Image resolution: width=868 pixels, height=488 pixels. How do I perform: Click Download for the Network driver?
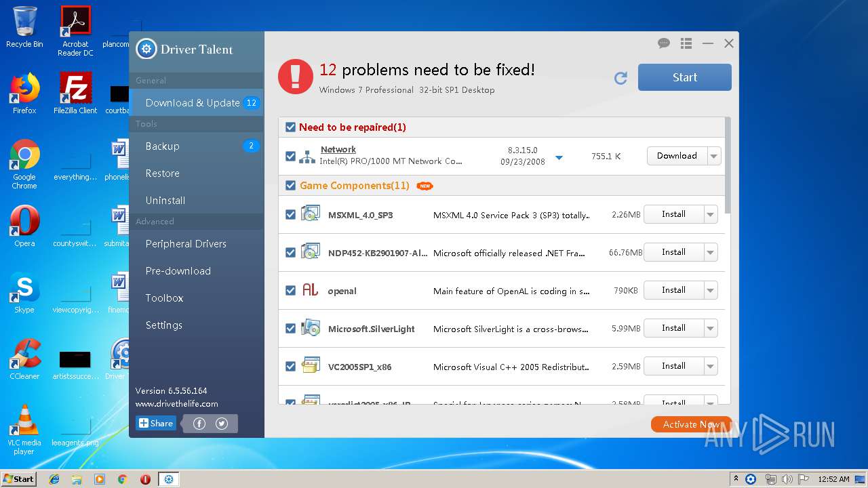coord(677,156)
